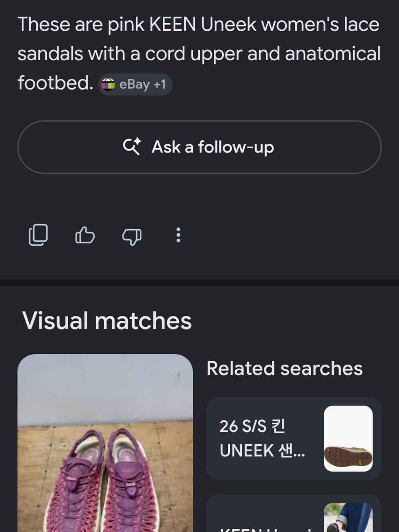
Task: Select the 26 S/S UNEEK related search
Action: 294,439
